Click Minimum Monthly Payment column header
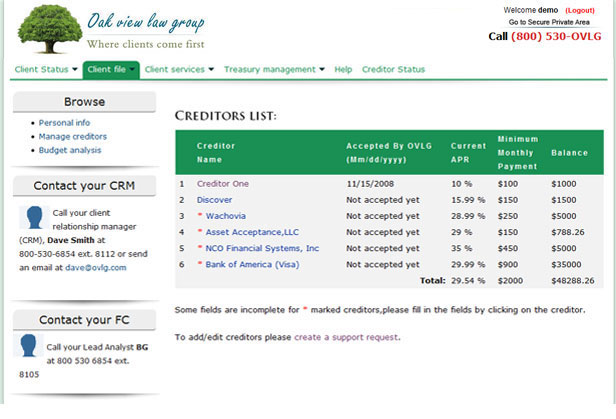Screen dimensions: 616x419 click(518, 153)
